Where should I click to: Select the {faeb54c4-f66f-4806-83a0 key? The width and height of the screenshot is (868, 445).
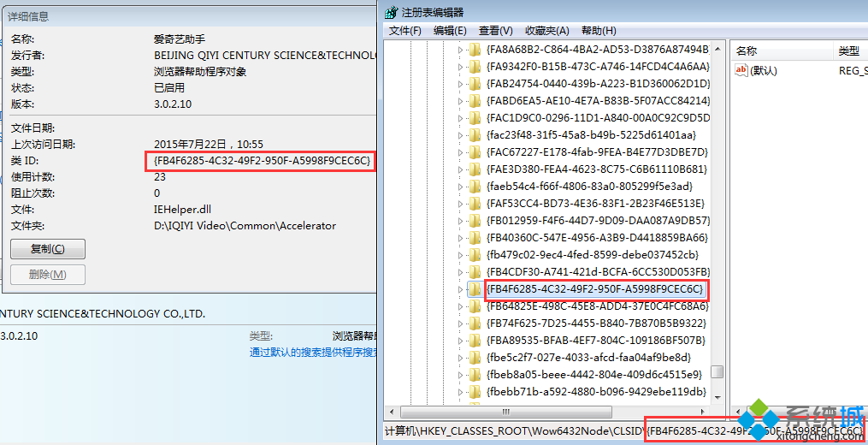click(589, 187)
